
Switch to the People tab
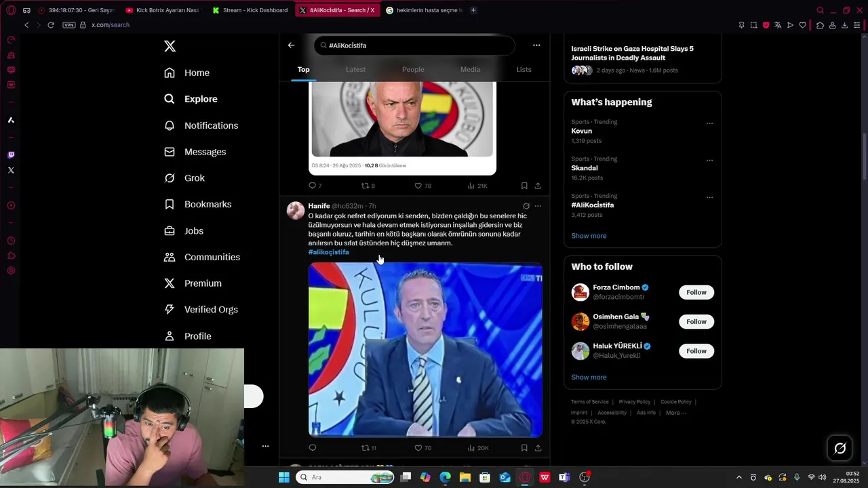(413, 69)
